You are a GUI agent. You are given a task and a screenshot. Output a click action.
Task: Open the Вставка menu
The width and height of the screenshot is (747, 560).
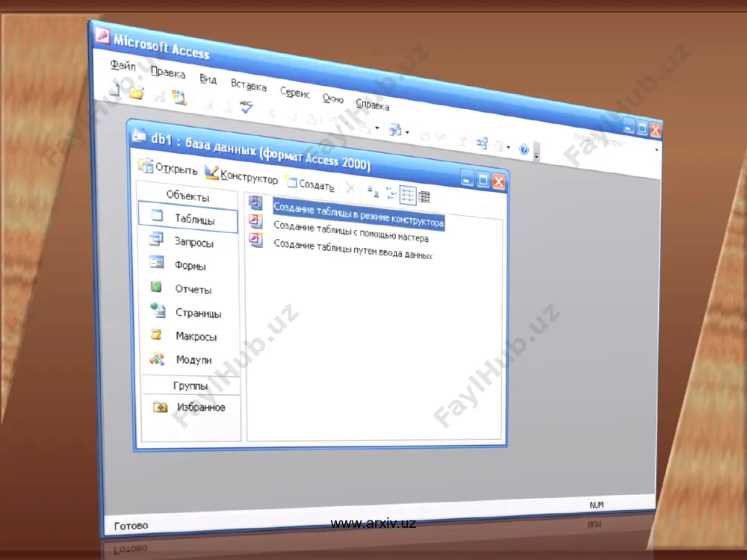pyautogui.click(x=249, y=85)
